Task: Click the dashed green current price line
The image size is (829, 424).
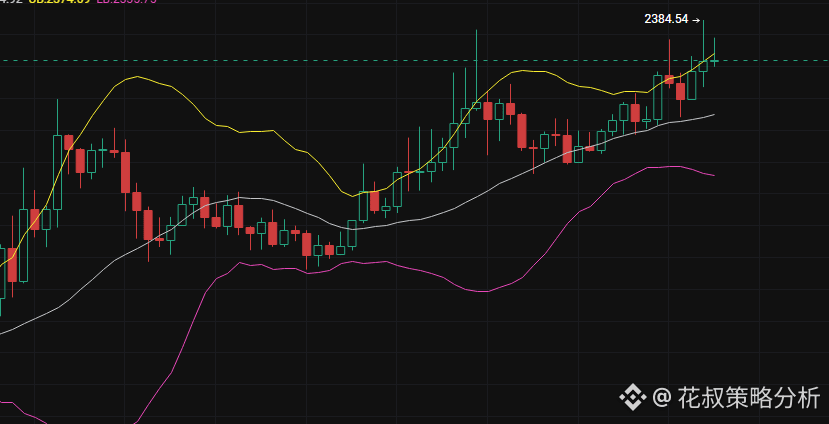Action: (x=414, y=61)
